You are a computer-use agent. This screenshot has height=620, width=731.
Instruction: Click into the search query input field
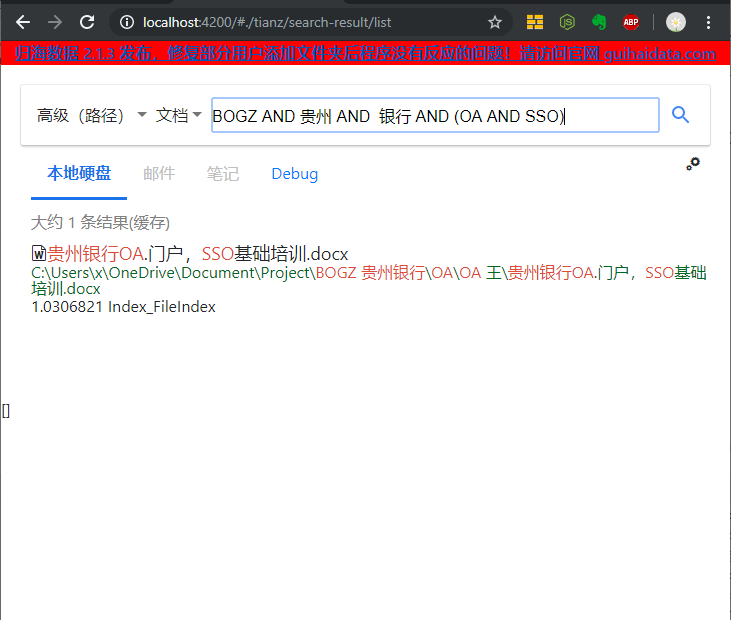[435, 116]
